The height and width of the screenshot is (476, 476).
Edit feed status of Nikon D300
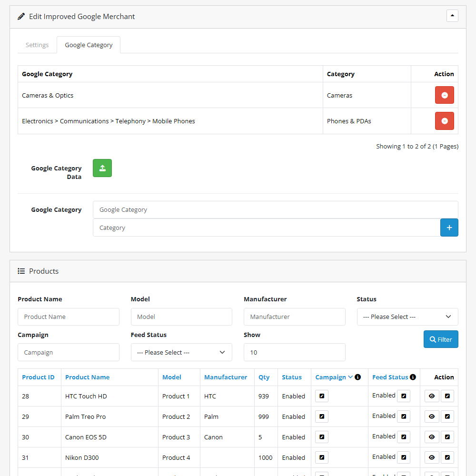[x=404, y=457]
